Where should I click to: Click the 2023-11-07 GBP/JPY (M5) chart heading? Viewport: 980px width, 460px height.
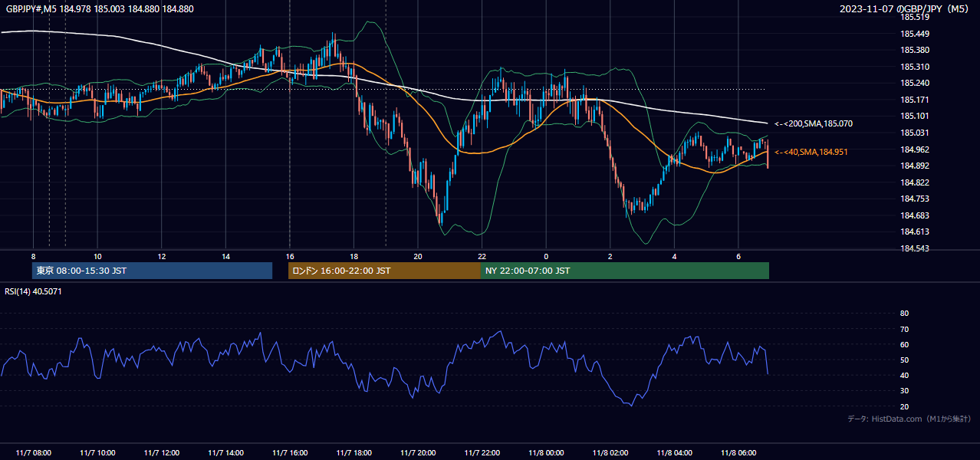point(905,9)
